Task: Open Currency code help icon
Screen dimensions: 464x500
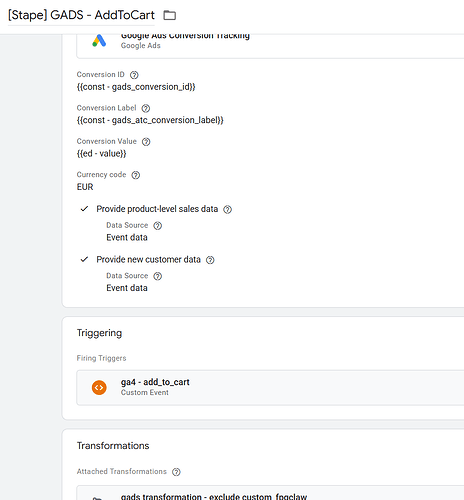Action: click(135, 175)
